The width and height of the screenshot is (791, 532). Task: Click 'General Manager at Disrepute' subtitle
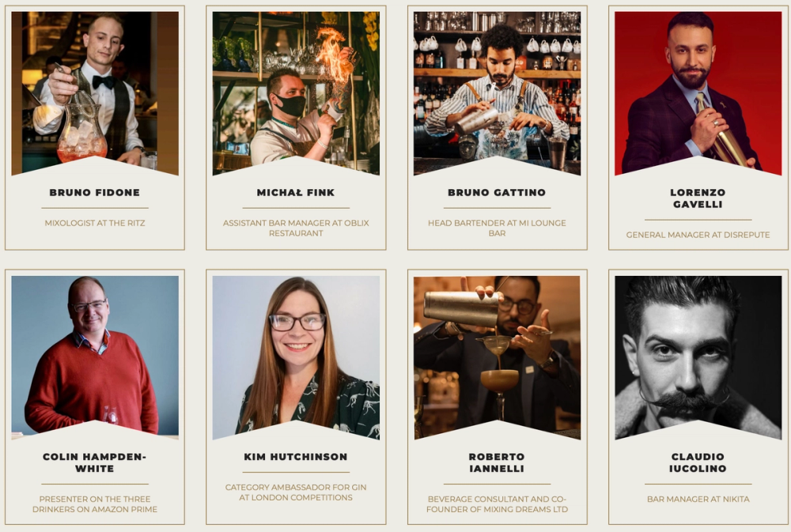(x=698, y=235)
